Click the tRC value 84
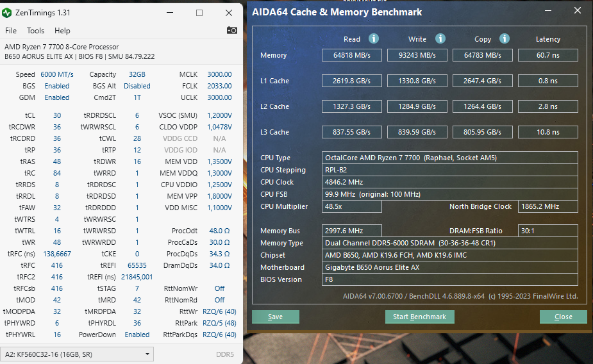 57,173
